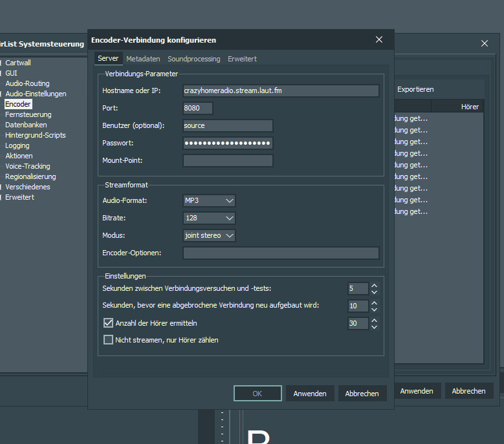Click the Port input field

(x=198, y=108)
